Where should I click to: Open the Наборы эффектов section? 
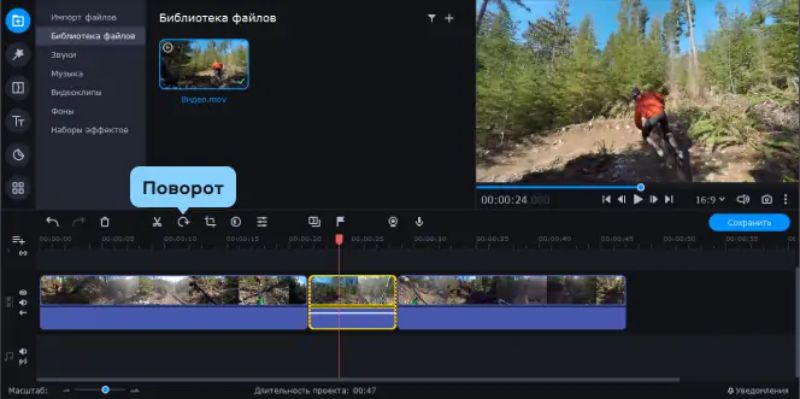tap(89, 130)
